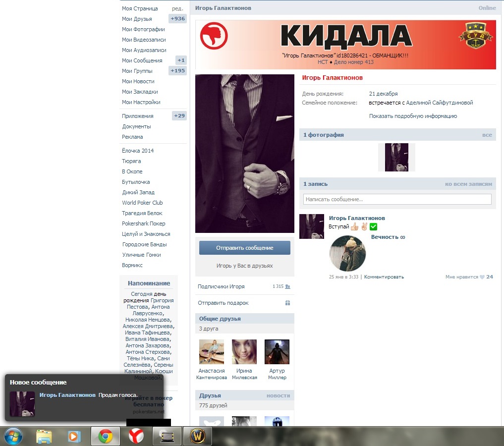504x446 pixels.
Task: Click новости link in Друзья header
Action: pyautogui.click(x=279, y=396)
